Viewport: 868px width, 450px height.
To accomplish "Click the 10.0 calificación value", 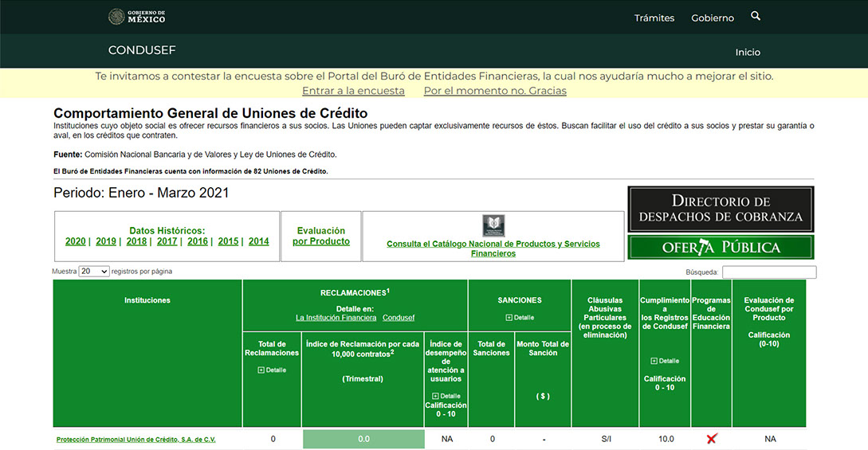I will tap(666, 439).
